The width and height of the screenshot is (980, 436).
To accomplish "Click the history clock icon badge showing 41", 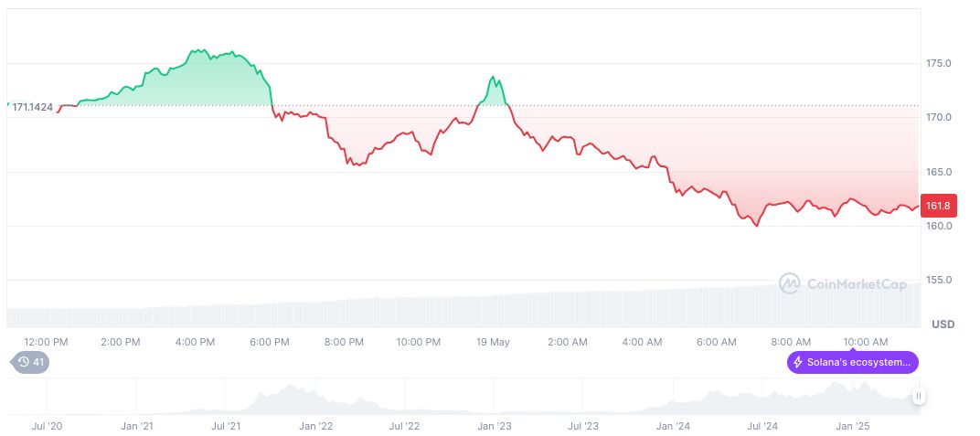I will tap(31, 362).
